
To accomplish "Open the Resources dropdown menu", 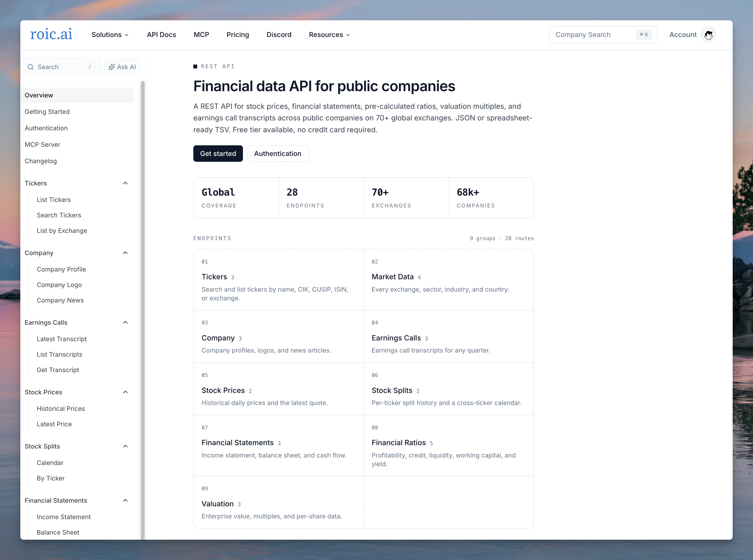I will click(x=329, y=35).
